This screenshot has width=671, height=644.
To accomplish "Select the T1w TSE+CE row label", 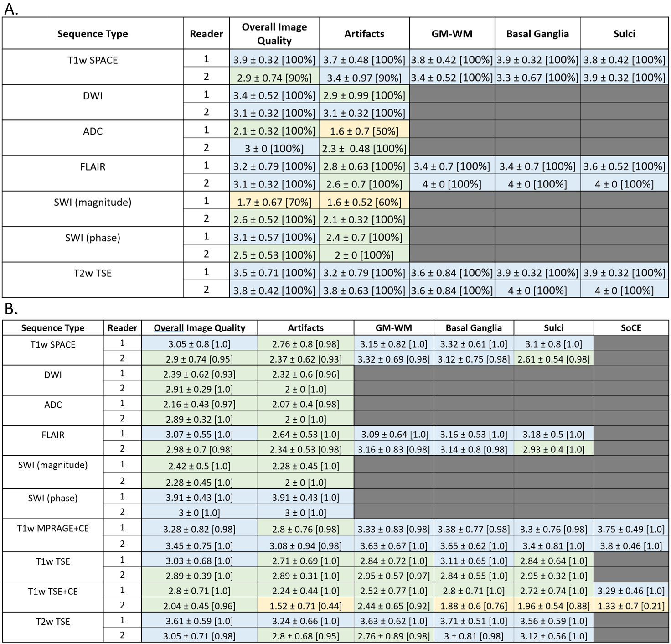I will pos(53,592).
